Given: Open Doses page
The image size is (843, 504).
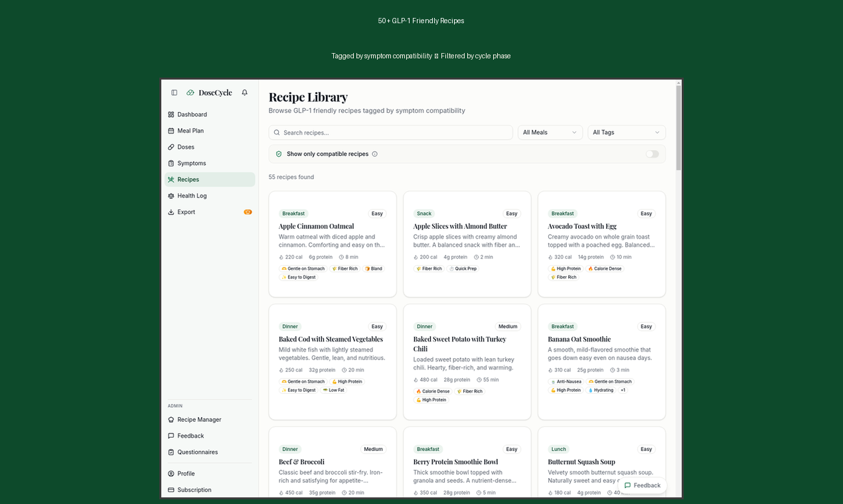Looking at the screenshot, I should coord(210,147).
